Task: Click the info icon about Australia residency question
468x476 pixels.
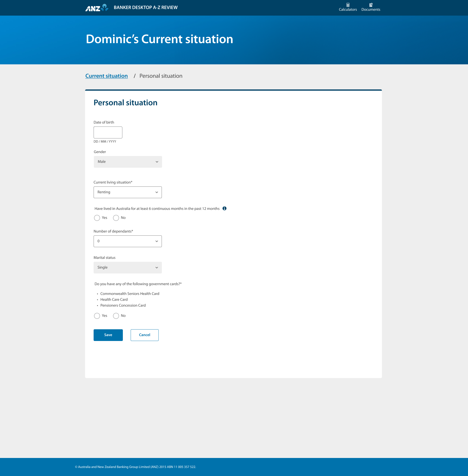Action: [x=224, y=208]
